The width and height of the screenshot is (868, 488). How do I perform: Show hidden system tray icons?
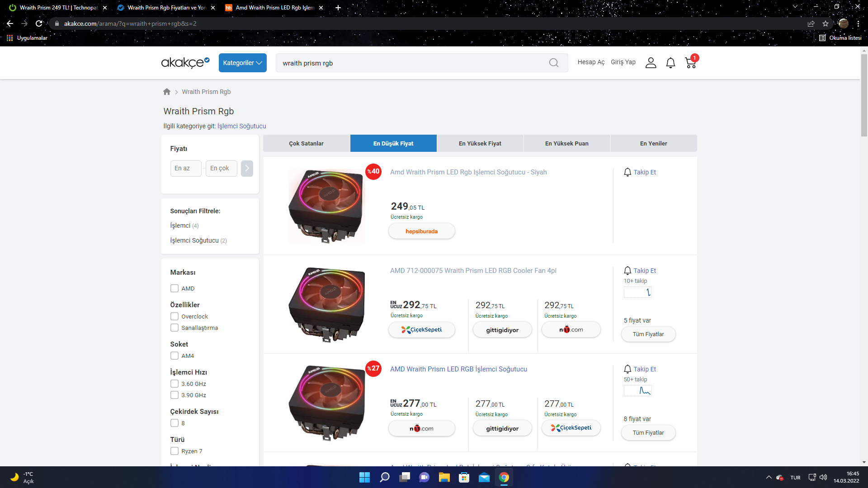point(769,478)
